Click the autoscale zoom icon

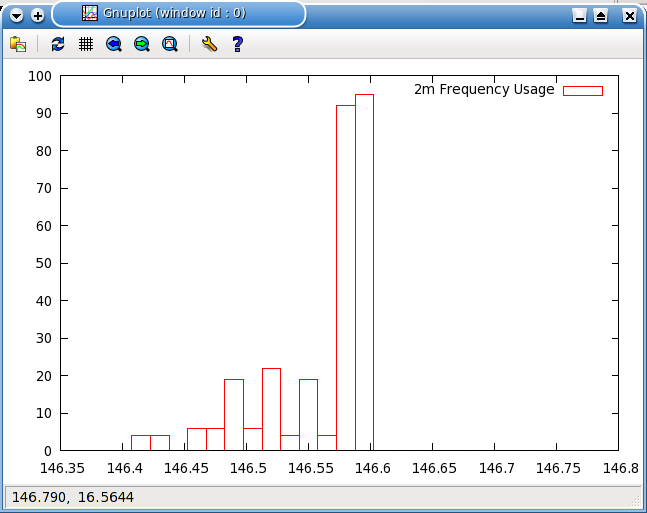pos(170,44)
